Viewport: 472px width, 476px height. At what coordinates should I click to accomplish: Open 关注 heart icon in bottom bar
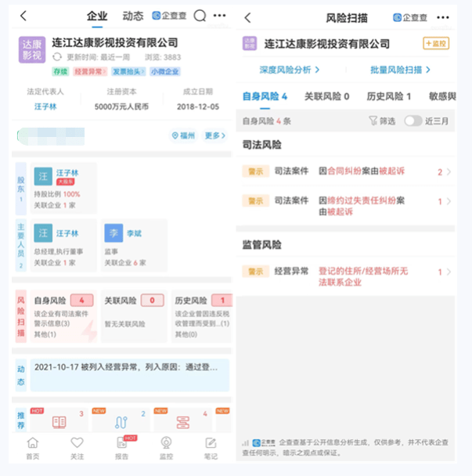[77, 448]
